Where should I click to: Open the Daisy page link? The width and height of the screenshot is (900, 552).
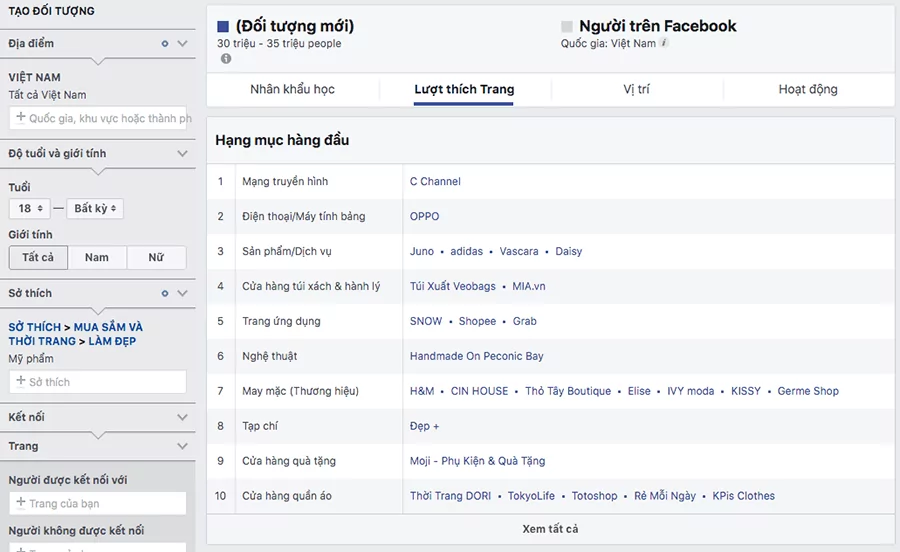569,251
